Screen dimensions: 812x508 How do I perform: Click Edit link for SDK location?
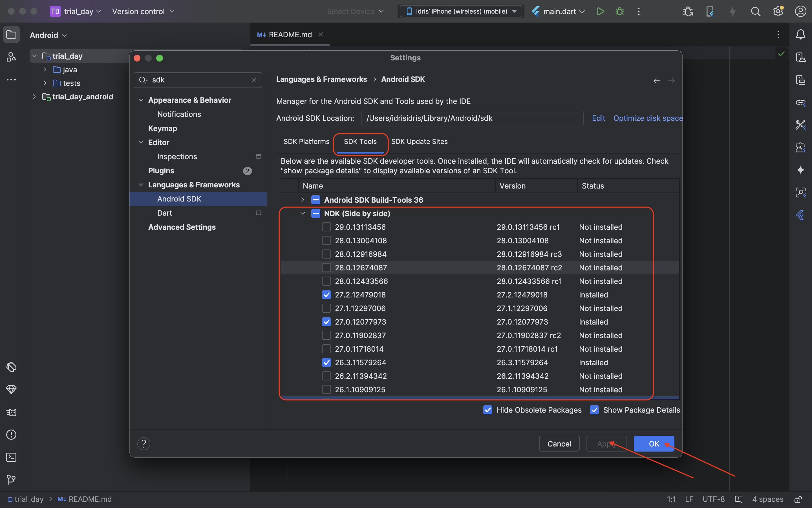(598, 118)
